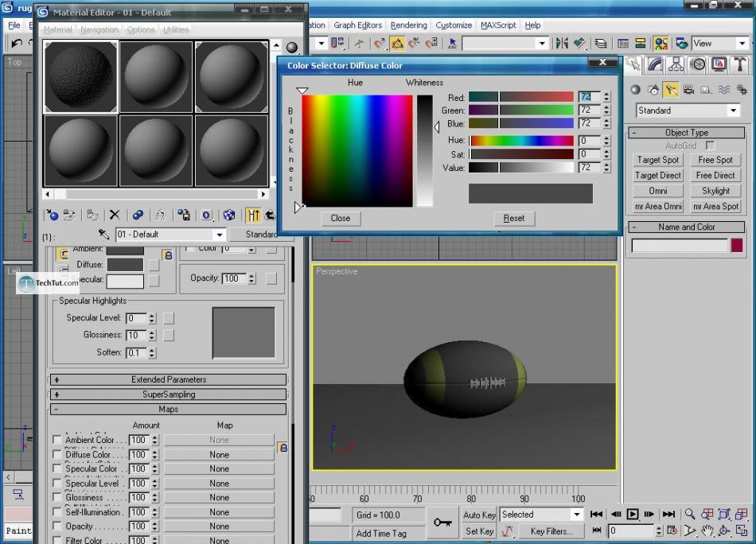Click the object color swatch in Name and Color
The image size is (756, 544).
click(737, 245)
